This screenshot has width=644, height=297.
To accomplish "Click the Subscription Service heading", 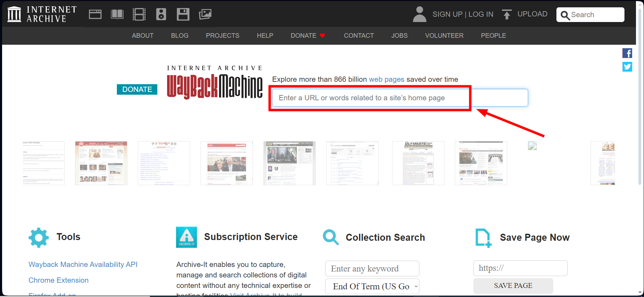I will coord(251,237).
